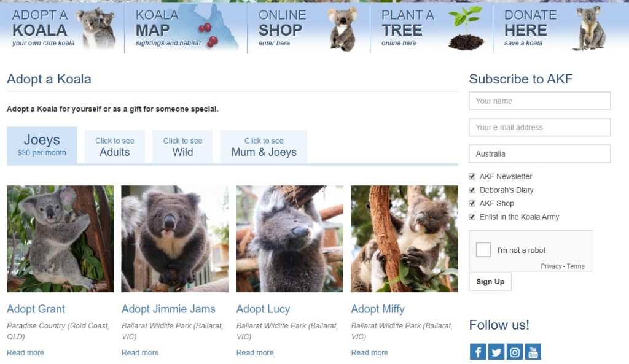Viewport: 629px width, 364px height.
Task: Open the Twitter social icon
Action: pyautogui.click(x=496, y=352)
